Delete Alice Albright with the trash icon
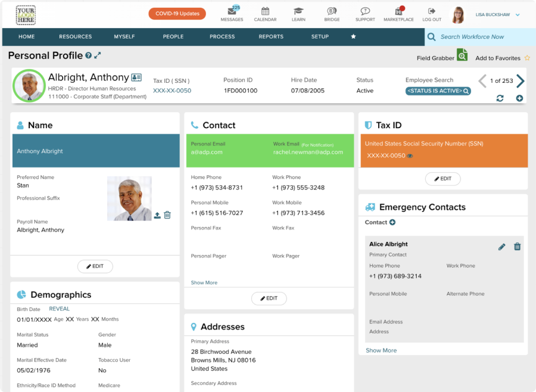 pos(517,246)
